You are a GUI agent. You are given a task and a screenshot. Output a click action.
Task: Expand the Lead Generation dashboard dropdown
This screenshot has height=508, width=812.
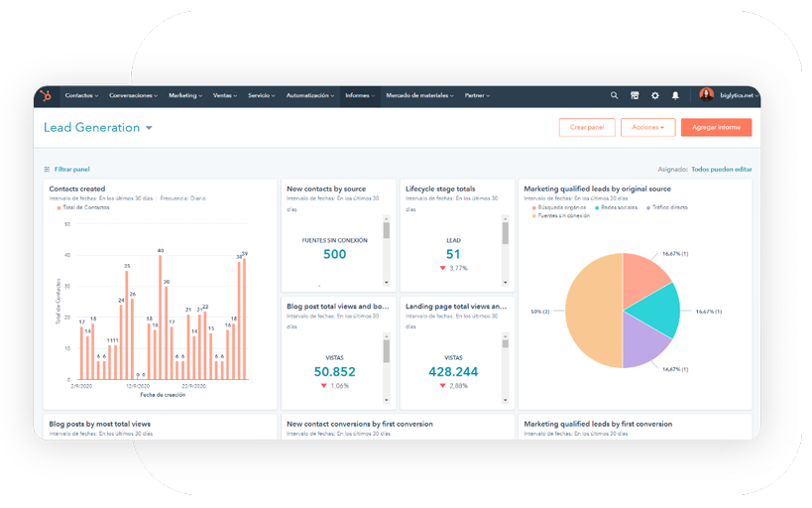click(149, 128)
